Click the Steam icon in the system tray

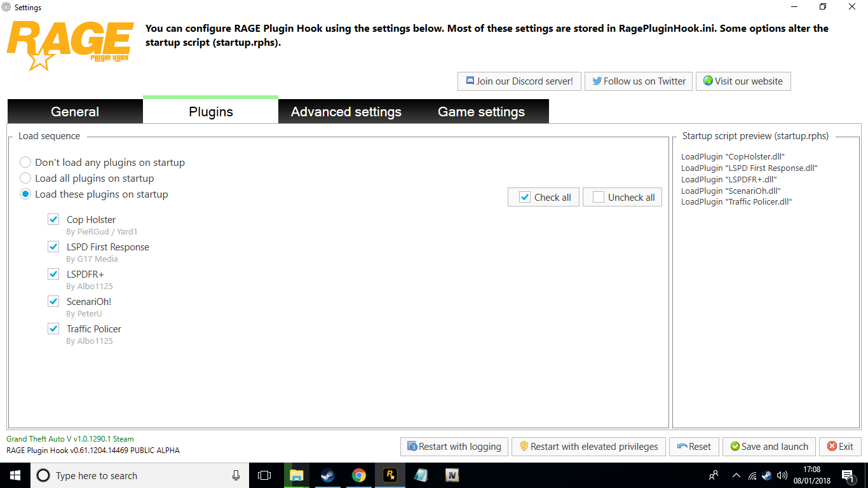coord(766,475)
